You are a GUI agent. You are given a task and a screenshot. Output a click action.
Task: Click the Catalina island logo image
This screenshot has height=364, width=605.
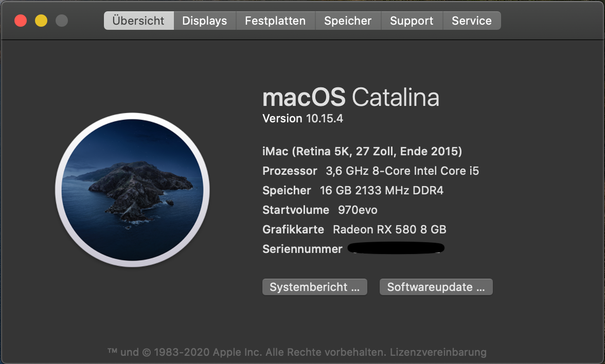[132, 190]
